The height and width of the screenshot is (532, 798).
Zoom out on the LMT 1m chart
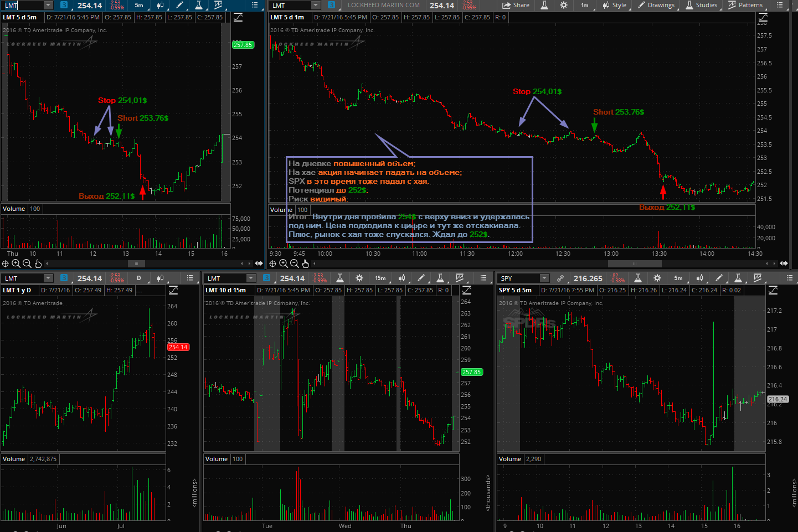click(294, 264)
